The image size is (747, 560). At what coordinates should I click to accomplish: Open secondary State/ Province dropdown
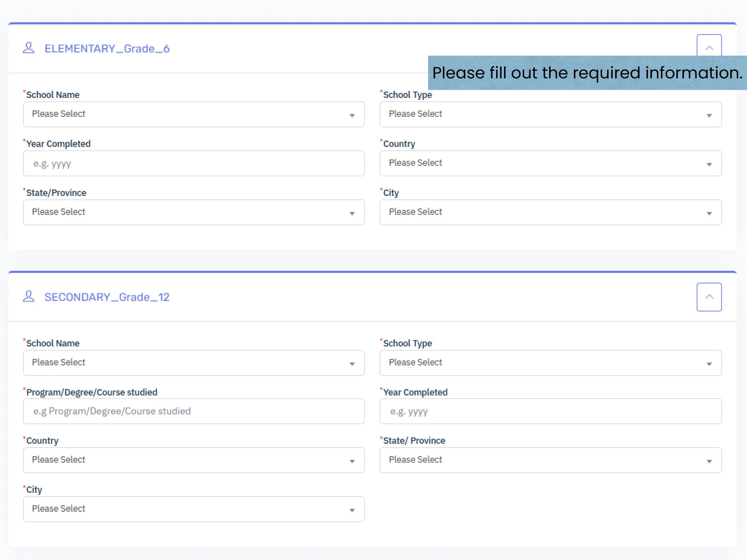(x=550, y=460)
